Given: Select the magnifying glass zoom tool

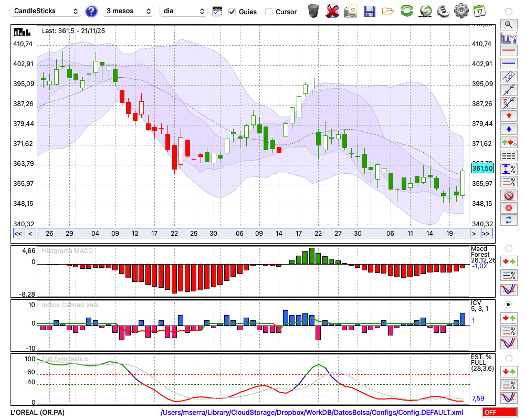Looking at the screenshot, I should [x=508, y=24].
